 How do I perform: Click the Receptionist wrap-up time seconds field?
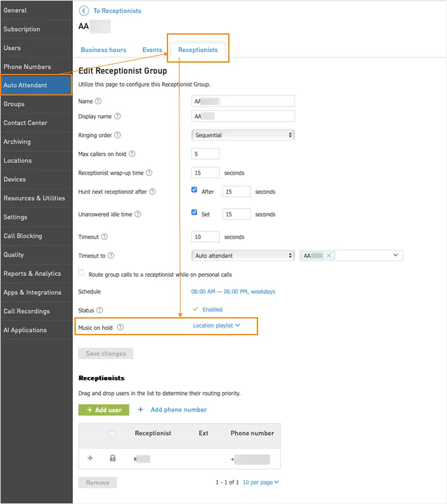[x=206, y=172]
